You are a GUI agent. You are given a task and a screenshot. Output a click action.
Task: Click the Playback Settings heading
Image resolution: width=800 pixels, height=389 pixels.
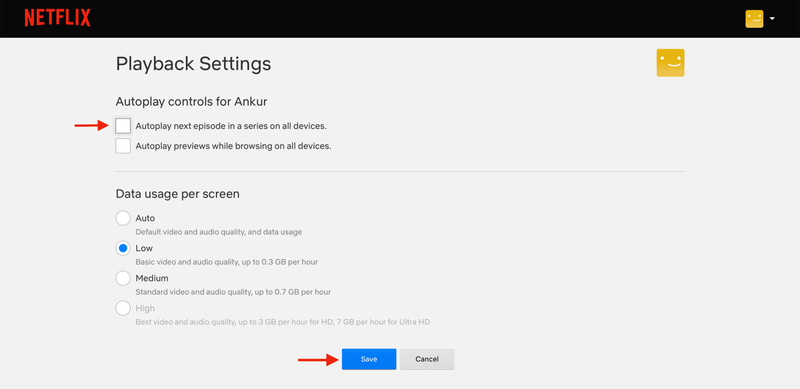point(193,64)
